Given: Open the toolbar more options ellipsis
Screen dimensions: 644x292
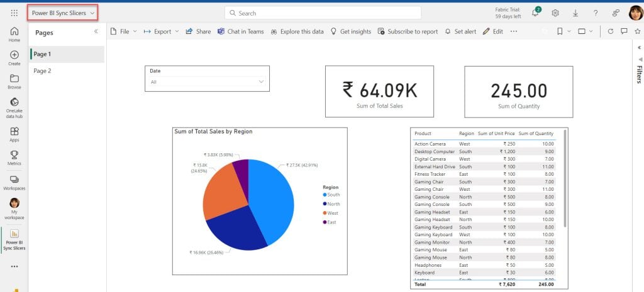Looking at the screenshot, I should pos(513,31).
